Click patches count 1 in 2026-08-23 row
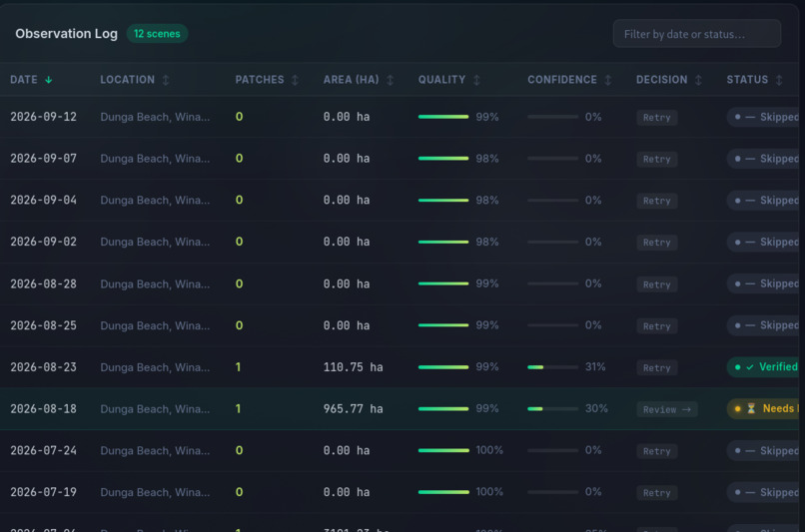This screenshot has width=805, height=532. pyautogui.click(x=239, y=367)
